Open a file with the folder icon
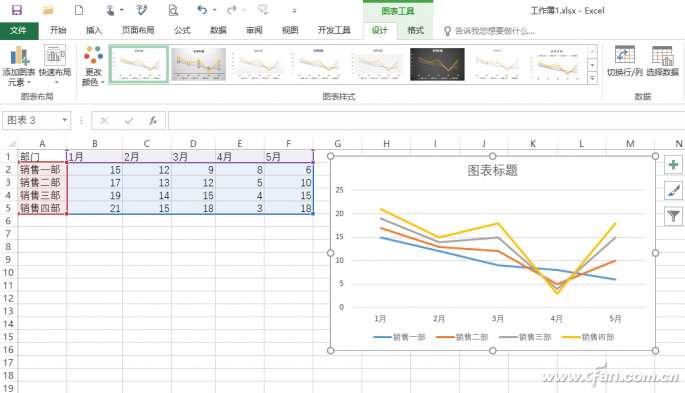 [48, 10]
